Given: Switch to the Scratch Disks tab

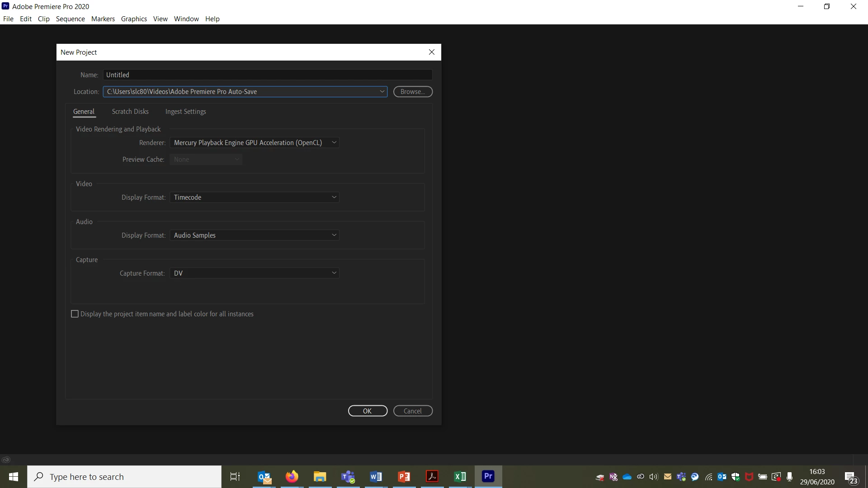Looking at the screenshot, I should [130, 112].
